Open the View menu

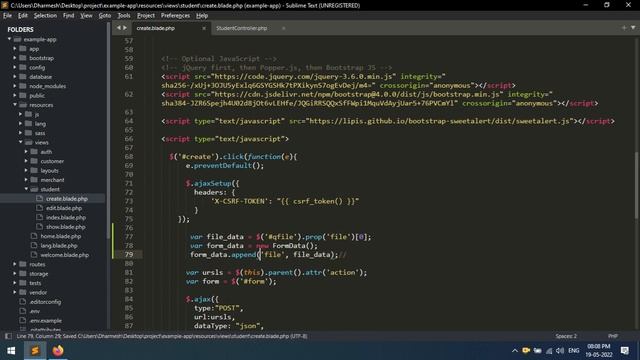coord(86,16)
